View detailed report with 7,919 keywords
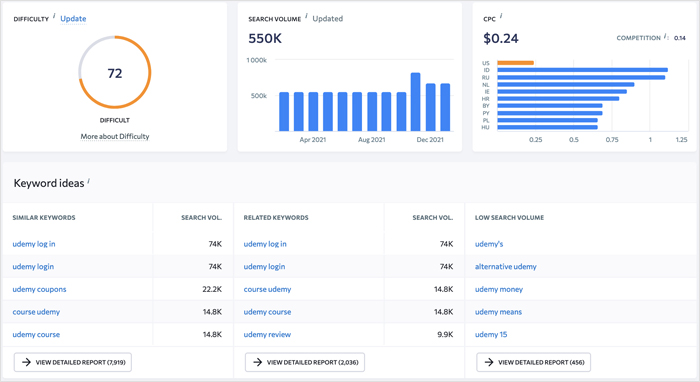The image size is (700, 382). coord(73,362)
